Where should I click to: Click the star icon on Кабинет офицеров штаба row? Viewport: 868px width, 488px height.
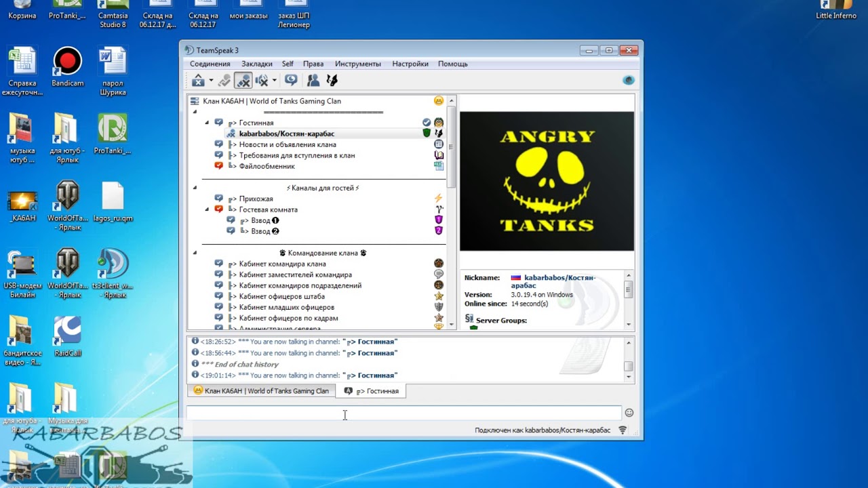coord(439,296)
